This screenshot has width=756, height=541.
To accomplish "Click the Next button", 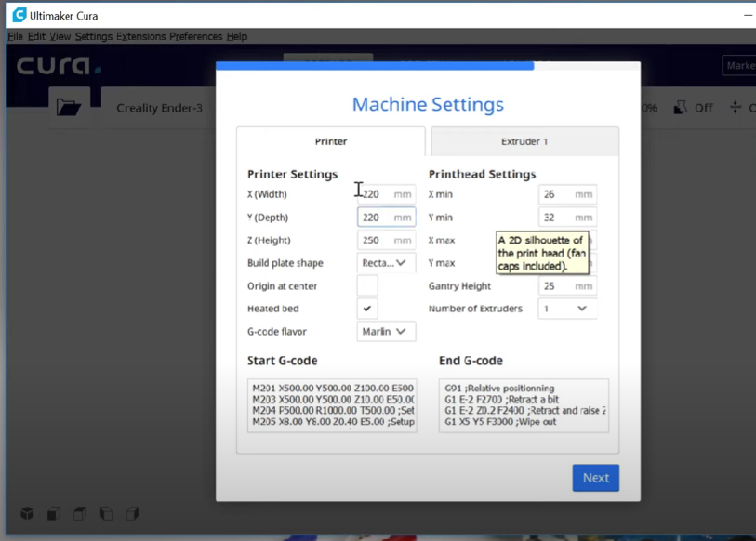I will (595, 478).
